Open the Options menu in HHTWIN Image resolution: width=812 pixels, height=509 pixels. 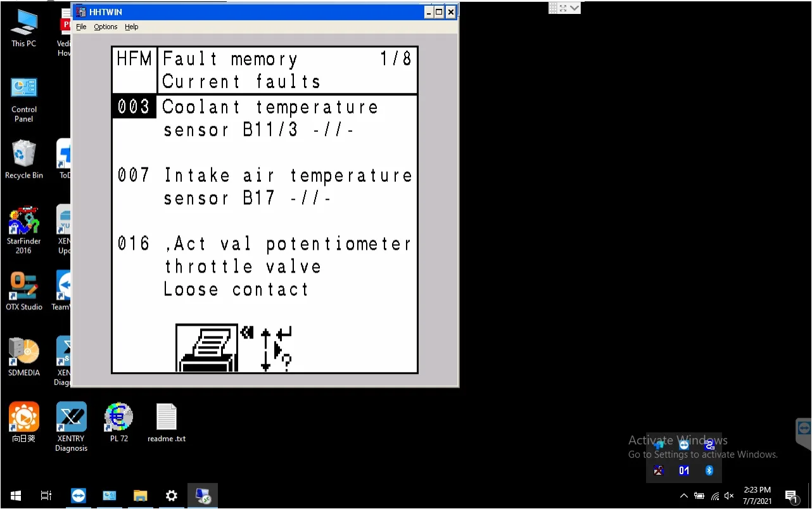click(x=106, y=27)
